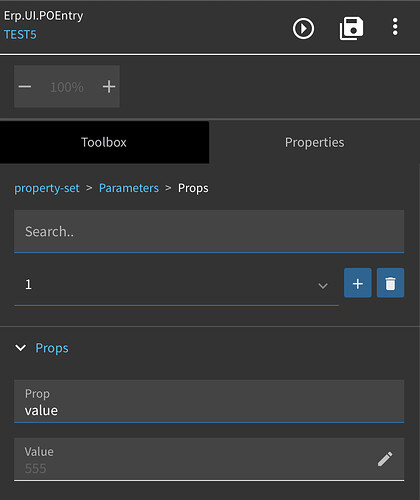Image resolution: width=420 pixels, height=500 pixels.
Task: Click the run/play circle icon
Action: pyautogui.click(x=303, y=28)
